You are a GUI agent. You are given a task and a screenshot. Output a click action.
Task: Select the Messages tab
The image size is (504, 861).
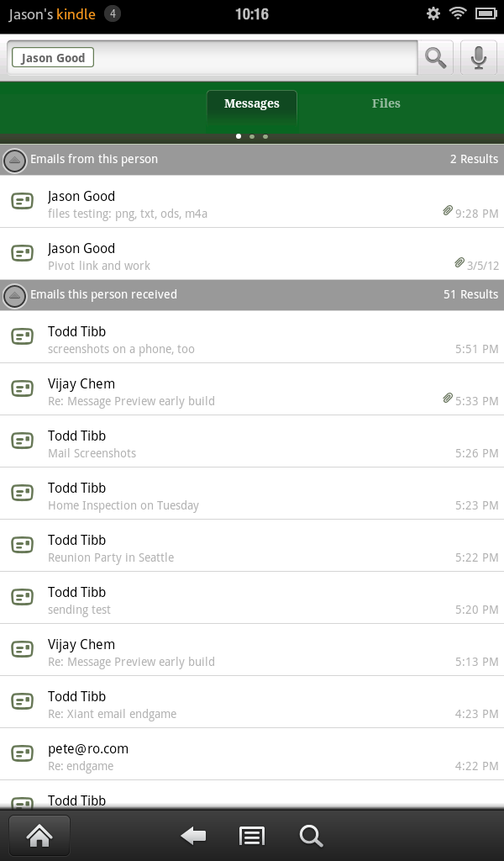251,104
